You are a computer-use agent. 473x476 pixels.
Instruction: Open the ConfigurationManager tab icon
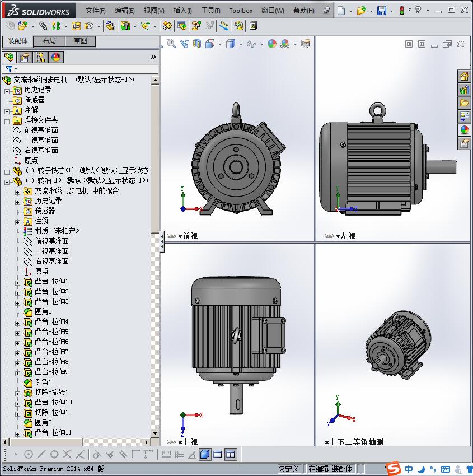(40, 57)
